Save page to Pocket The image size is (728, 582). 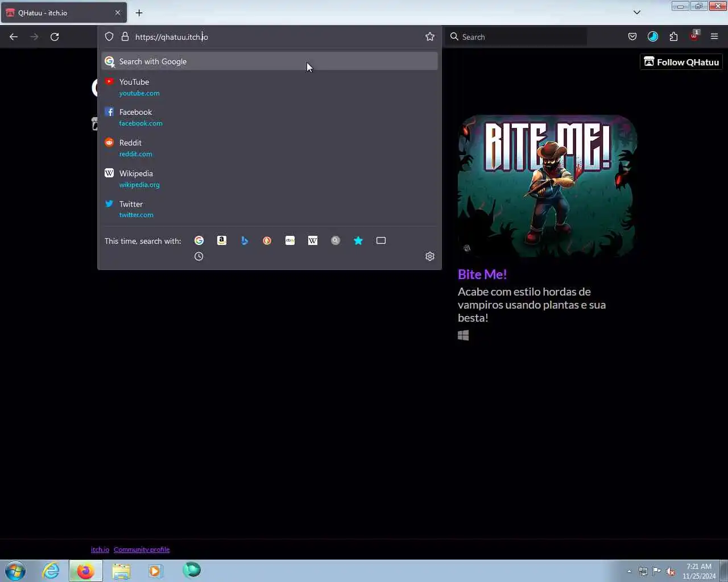click(632, 36)
